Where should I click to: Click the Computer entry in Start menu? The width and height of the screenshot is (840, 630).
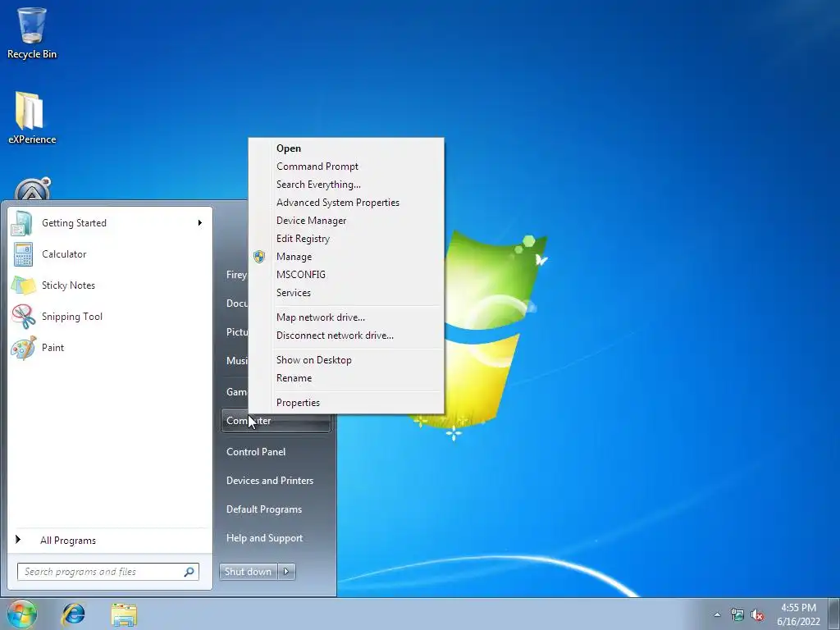coord(276,421)
